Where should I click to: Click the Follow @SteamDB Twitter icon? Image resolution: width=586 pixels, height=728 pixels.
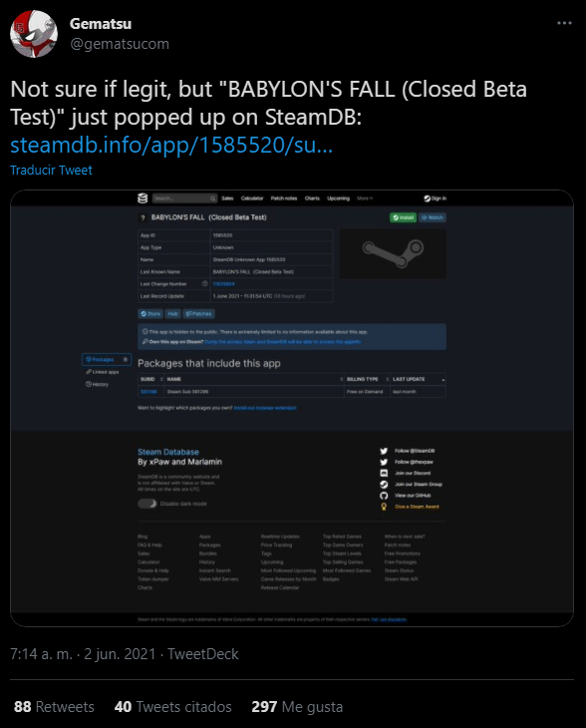[x=384, y=451]
